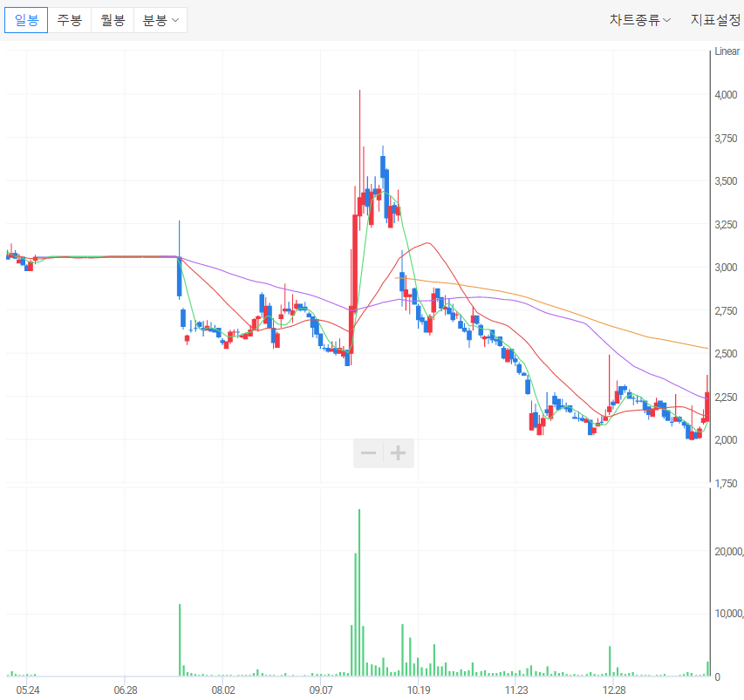Click the 3,000 price axis label

point(726,268)
